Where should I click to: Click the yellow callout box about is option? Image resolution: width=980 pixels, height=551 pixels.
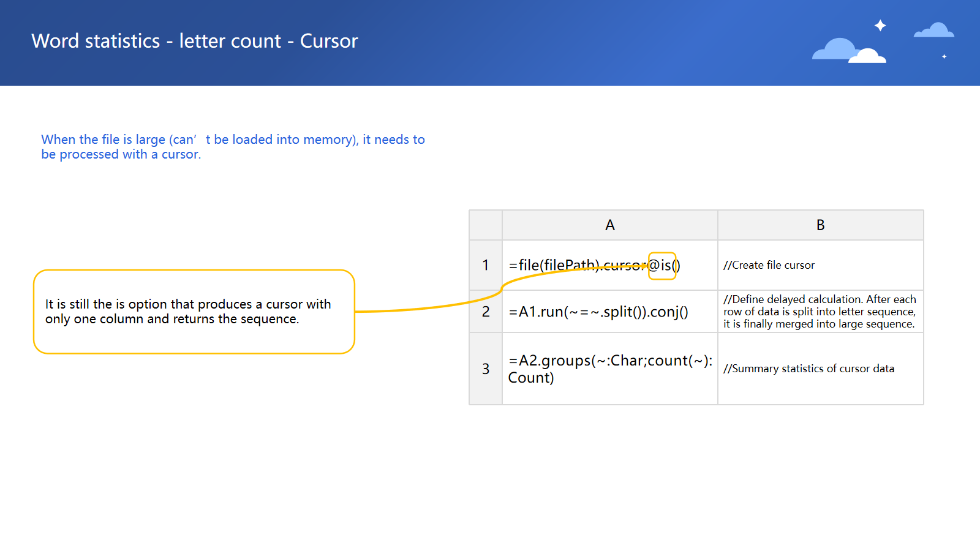(x=194, y=312)
